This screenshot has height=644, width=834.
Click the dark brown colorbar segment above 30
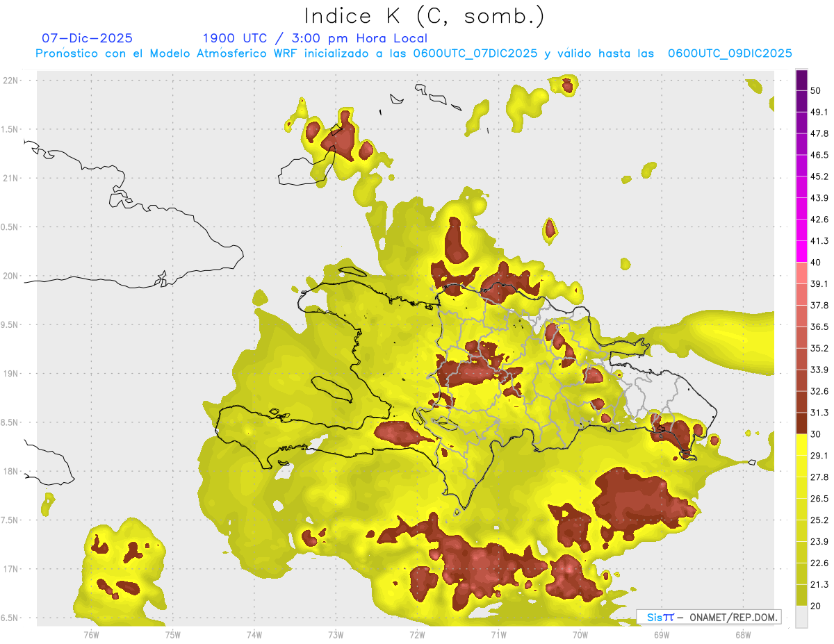pyautogui.click(x=802, y=423)
